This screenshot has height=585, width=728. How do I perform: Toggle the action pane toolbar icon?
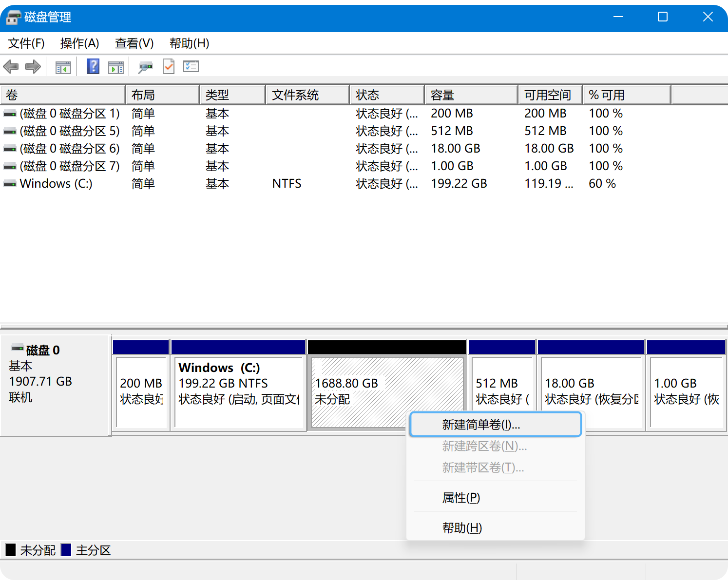click(115, 67)
